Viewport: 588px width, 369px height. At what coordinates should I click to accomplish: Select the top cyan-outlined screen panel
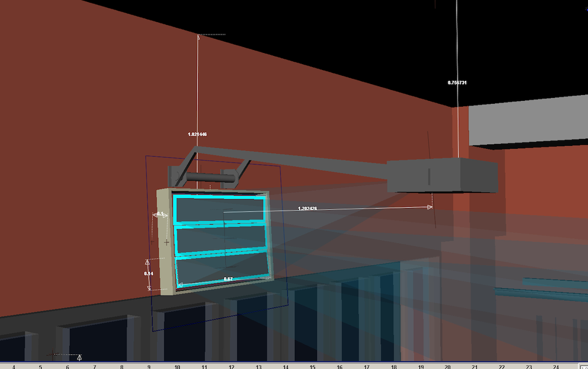[x=220, y=209]
